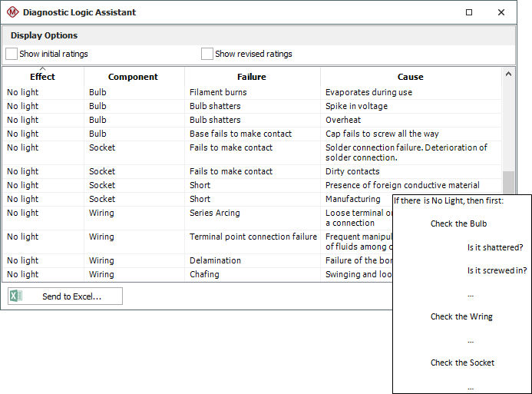532x394 pixels.
Task: Enable Show initial ratings checkbox
Action: pyautogui.click(x=12, y=54)
